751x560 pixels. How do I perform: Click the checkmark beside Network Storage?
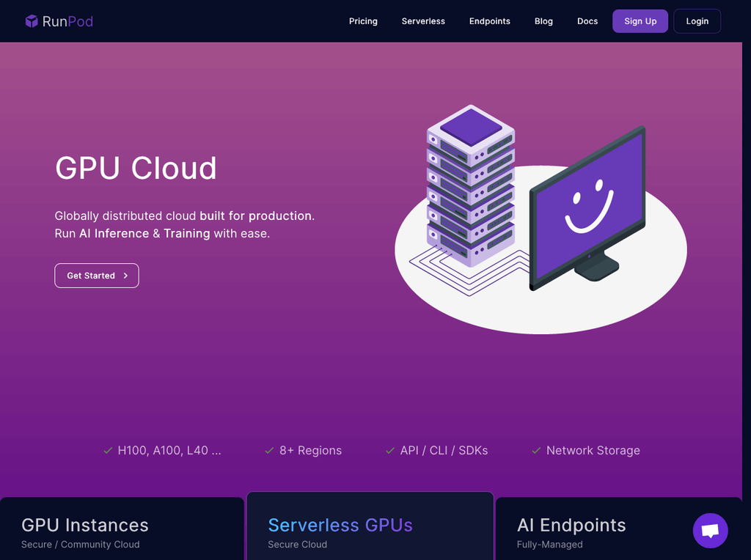click(536, 450)
